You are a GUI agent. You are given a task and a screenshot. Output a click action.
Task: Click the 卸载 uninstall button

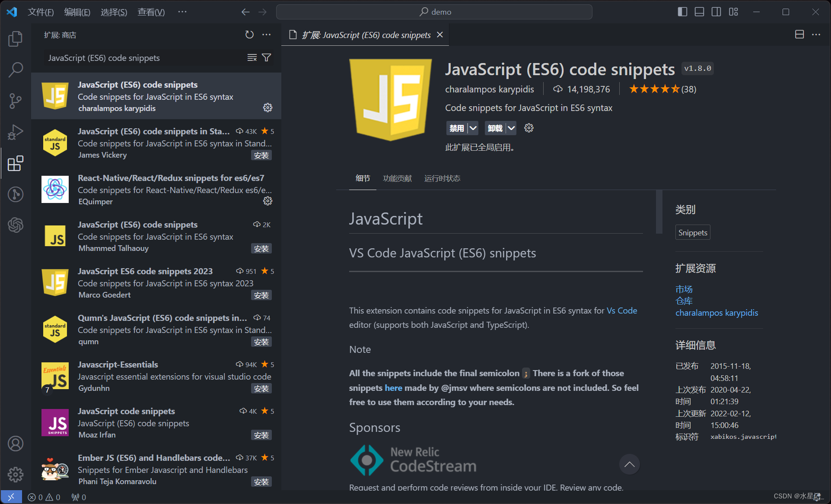(495, 128)
